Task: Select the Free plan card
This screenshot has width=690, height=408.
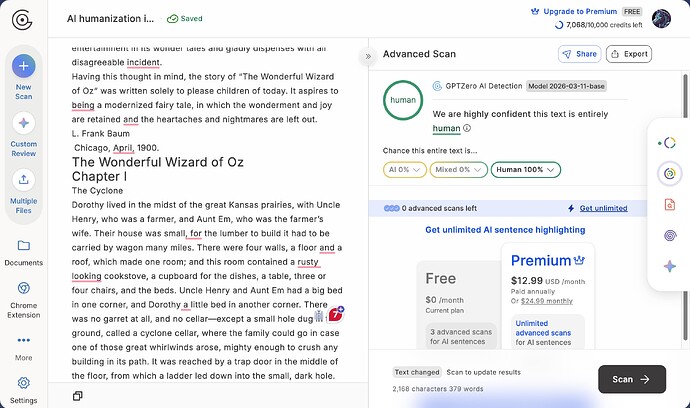Action: pyautogui.click(x=459, y=305)
